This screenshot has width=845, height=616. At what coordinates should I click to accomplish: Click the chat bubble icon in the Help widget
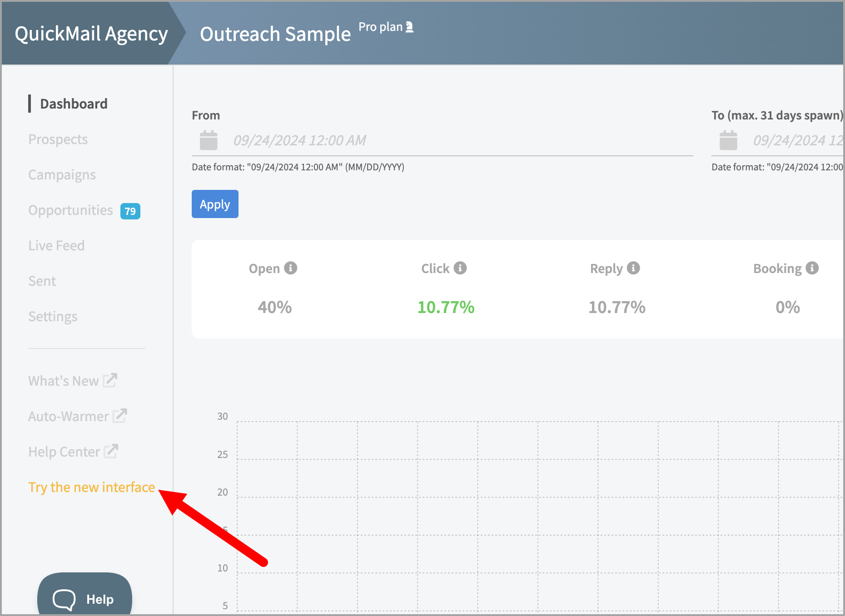[x=64, y=600]
